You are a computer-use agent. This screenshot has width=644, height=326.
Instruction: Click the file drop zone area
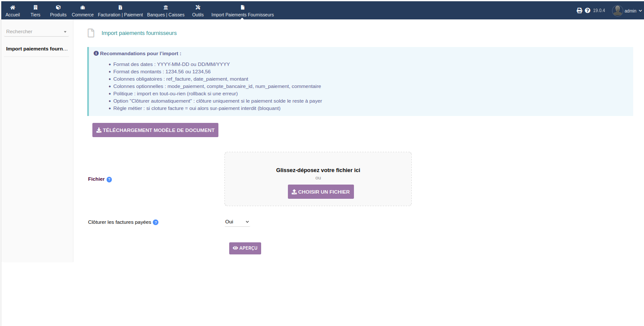coord(318,179)
